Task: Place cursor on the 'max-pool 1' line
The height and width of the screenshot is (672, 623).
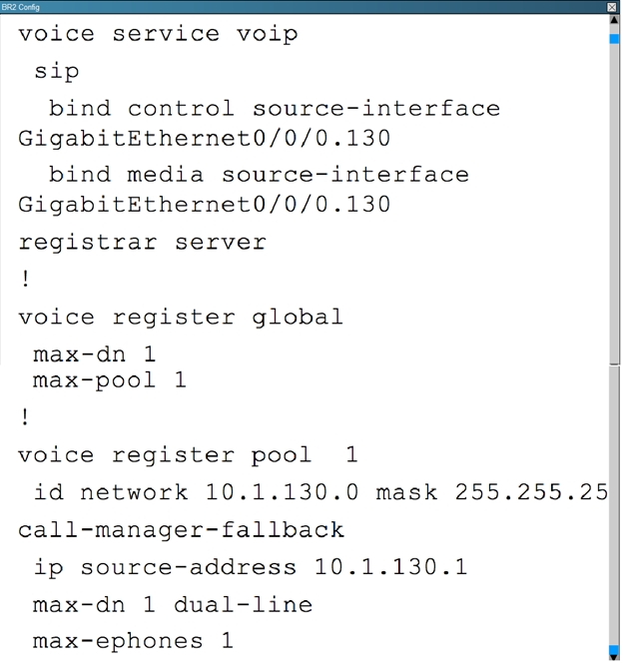Action: click(x=110, y=380)
